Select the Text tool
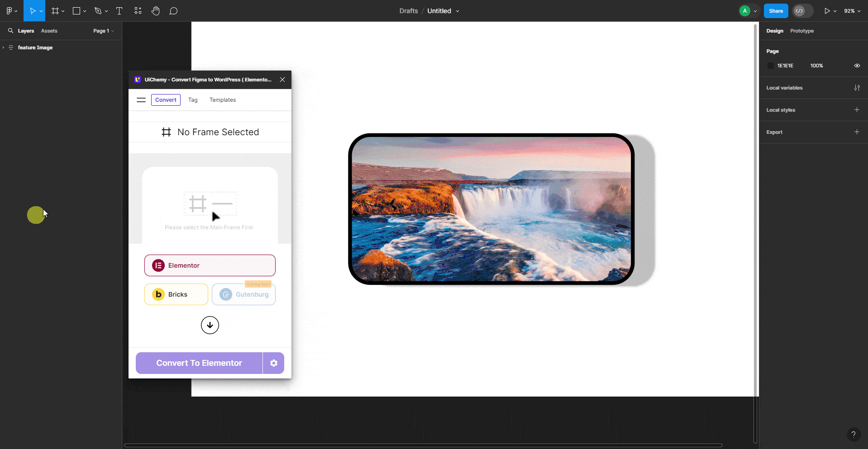Image resolution: width=868 pixels, height=449 pixels. pyautogui.click(x=119, y=11)
